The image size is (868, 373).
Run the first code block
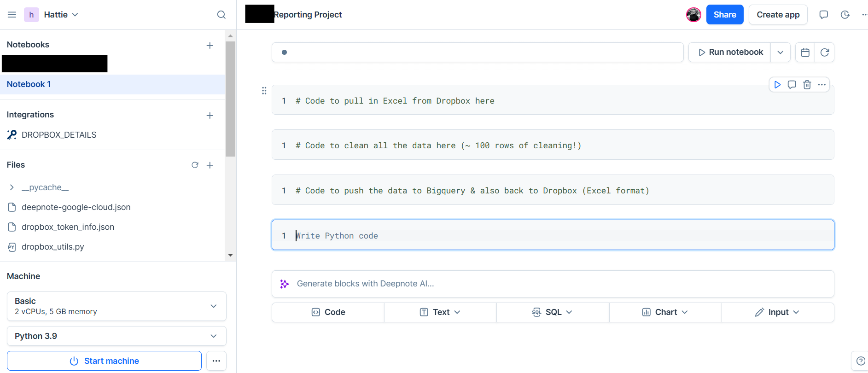point(777,85)
